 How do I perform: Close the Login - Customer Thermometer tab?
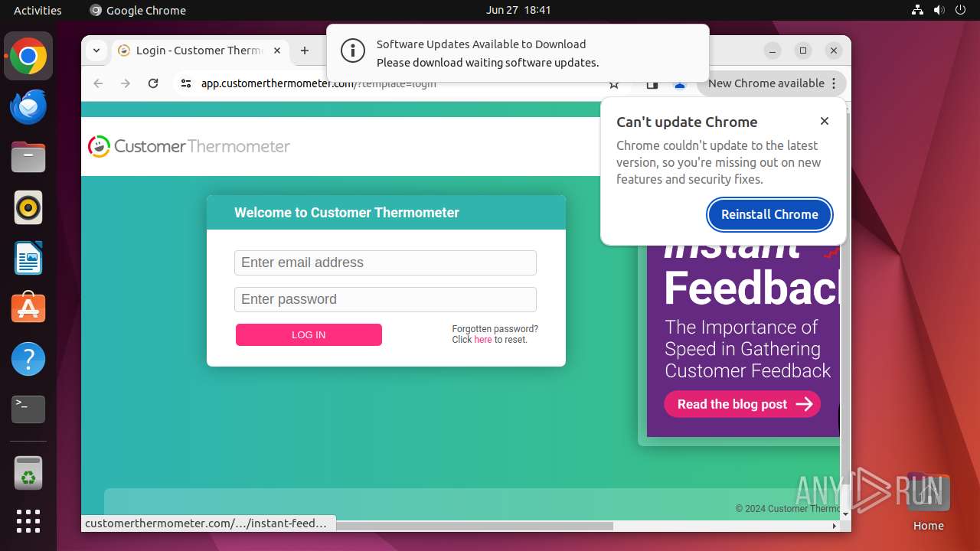pyautogui.click(x=277, y=51)
